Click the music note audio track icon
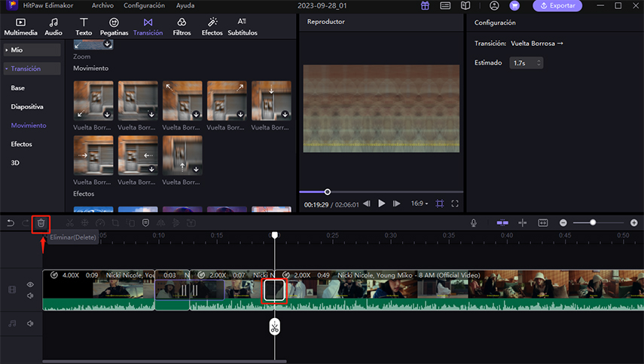 tap(12, 323)
